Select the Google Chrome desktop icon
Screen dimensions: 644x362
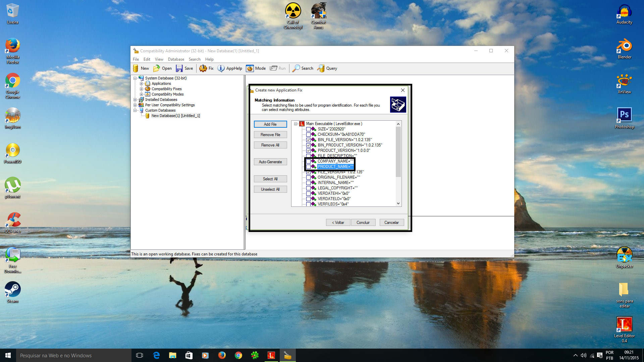click(12, 86)
